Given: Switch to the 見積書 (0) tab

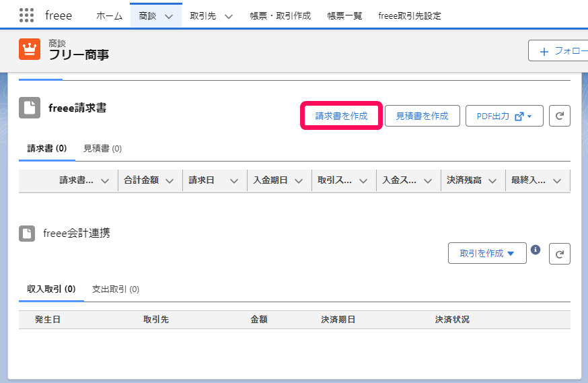Looking at the screenshot, I should click(x=102, y=149).
